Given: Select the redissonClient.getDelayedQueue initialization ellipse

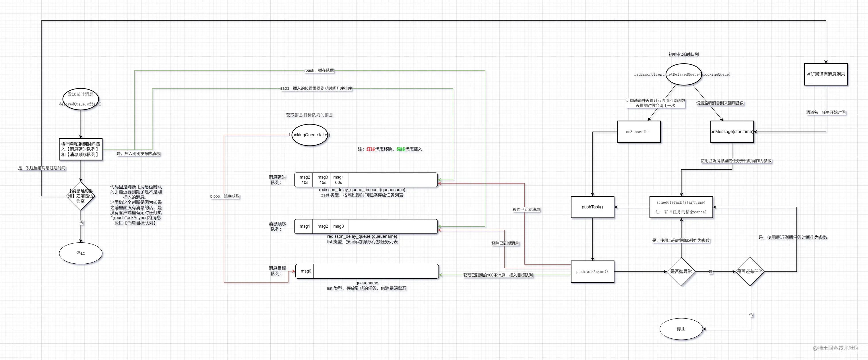Looking at the screenshot, I should 683,74.
